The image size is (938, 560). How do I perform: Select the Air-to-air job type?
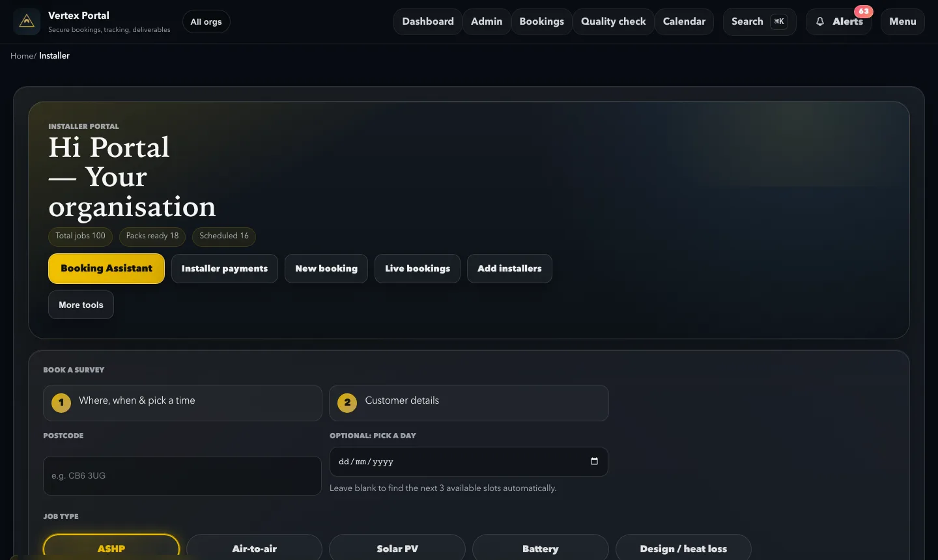pyautogui.click(x=254, y=548)
